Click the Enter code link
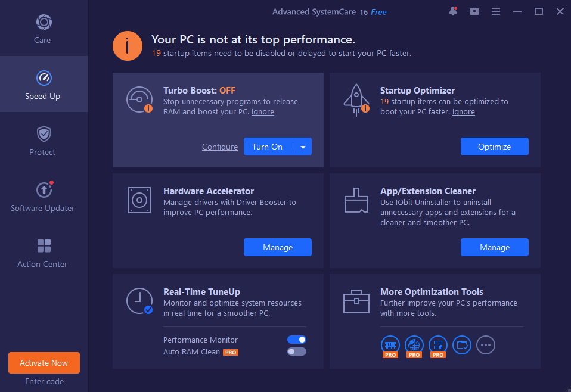This screenshot has width=571, height=392. click(44, 381)
